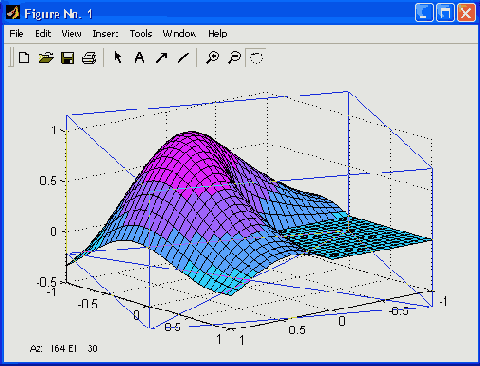480x366 pixels.
Task: Toggle the Rotate 3D tool
Action: (x=256, y=58)
